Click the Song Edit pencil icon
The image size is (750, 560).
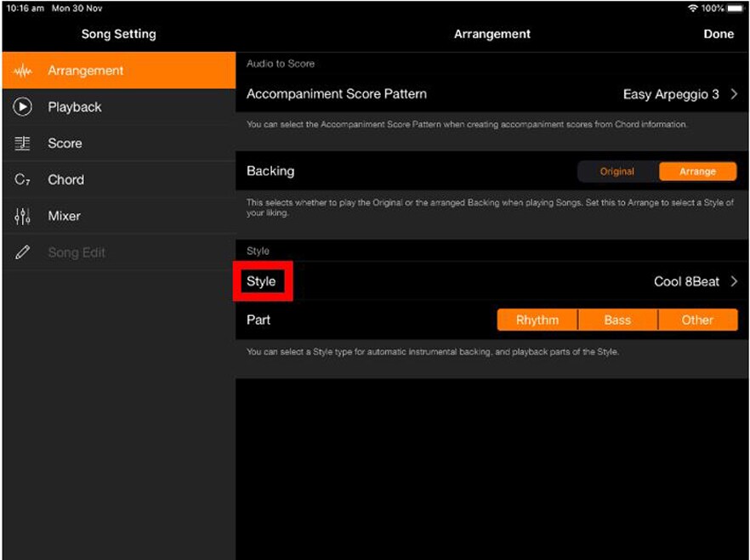[23, 253]
